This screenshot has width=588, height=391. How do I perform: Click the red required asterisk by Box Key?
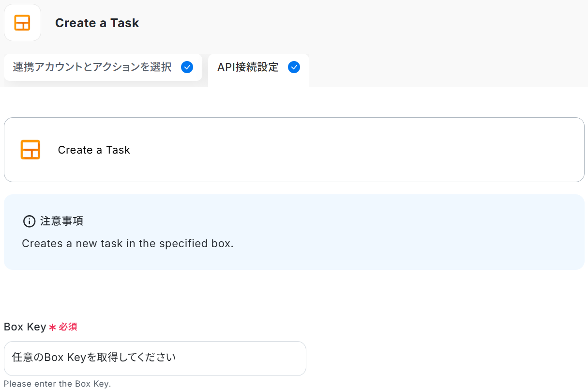click(x=52, y=328)
